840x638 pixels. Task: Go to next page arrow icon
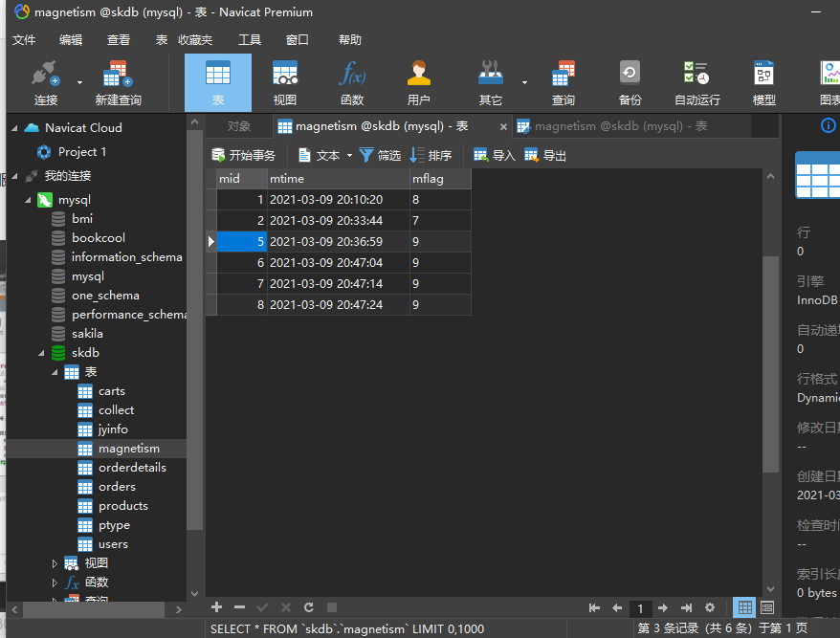(663, 607)
